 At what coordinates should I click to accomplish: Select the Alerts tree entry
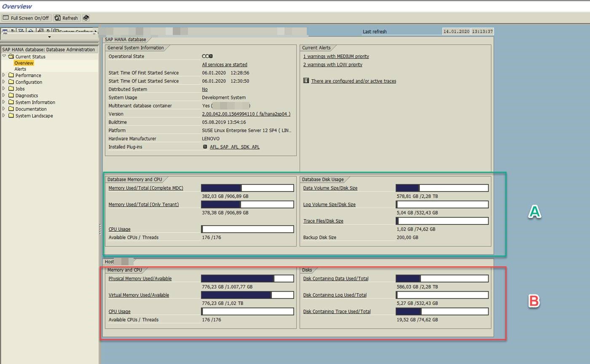pyautogui.click(x=20, y=69)
